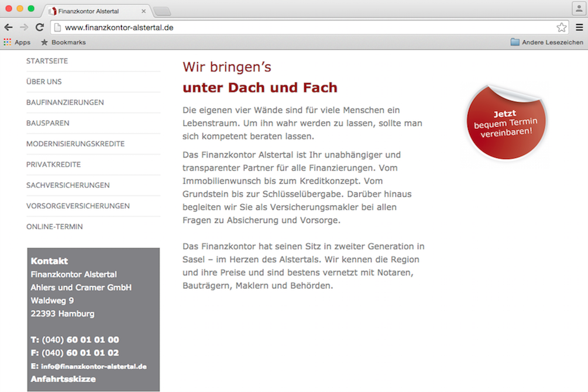Image resolution: width=588 pixels, height=392 pixels.
Task: Close the Finanzkontor Alstertal tab
Action: (x=143, y=11)
